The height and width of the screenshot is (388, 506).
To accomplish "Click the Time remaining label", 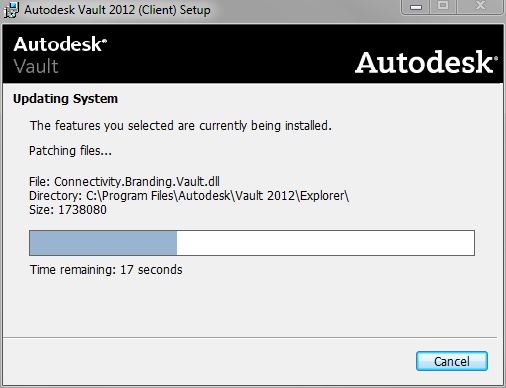I will click(x=106, y=269).
